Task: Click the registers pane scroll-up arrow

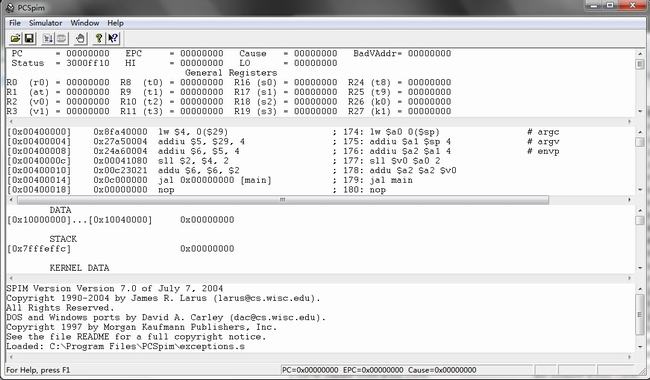Action: pyautogui.click(x=640, y=53)
